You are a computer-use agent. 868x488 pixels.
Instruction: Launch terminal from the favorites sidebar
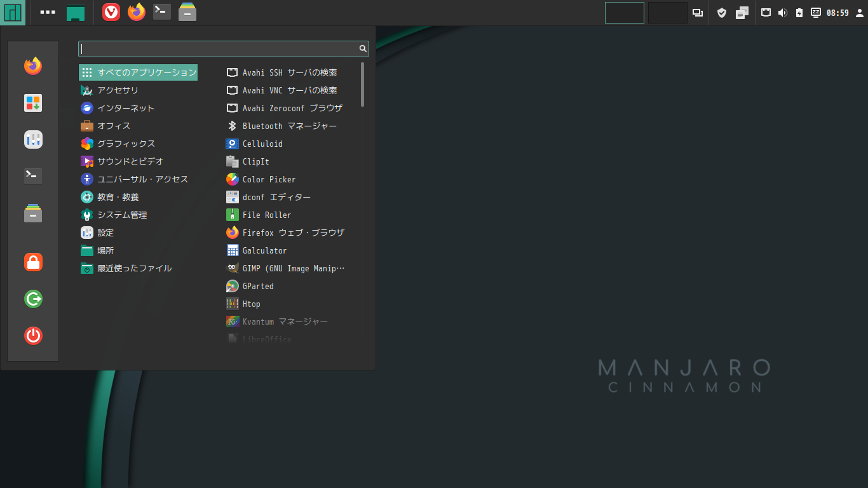33,177
